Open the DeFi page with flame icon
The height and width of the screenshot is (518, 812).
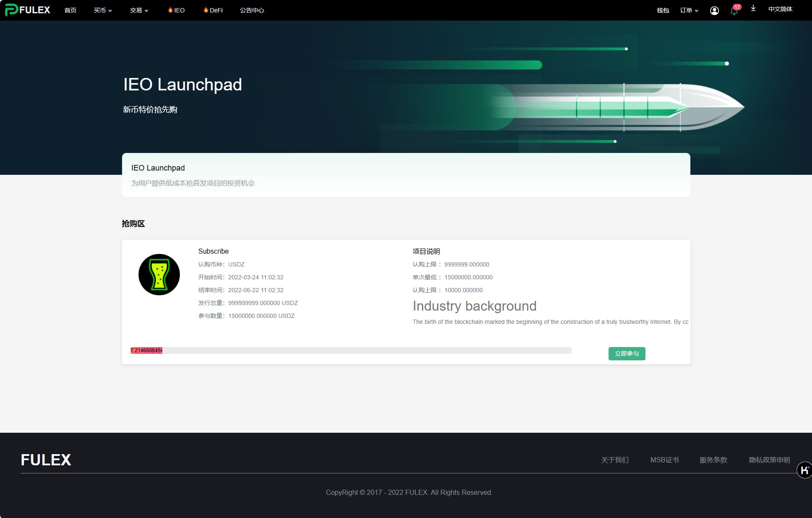(x=213, y=10)
